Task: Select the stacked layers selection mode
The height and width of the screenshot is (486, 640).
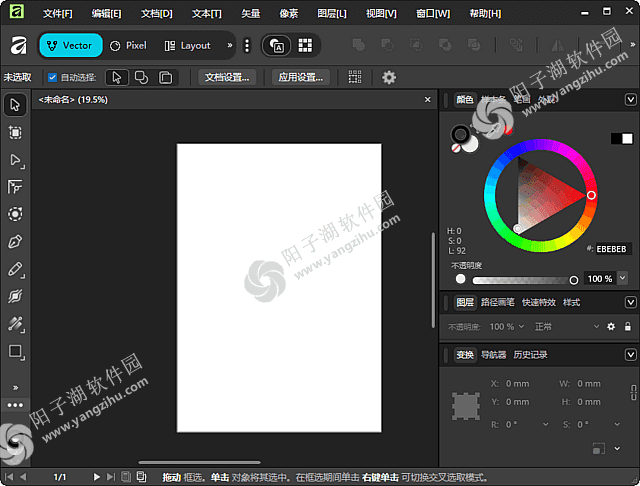Action: pyautogui.click(x=166, y=77)
